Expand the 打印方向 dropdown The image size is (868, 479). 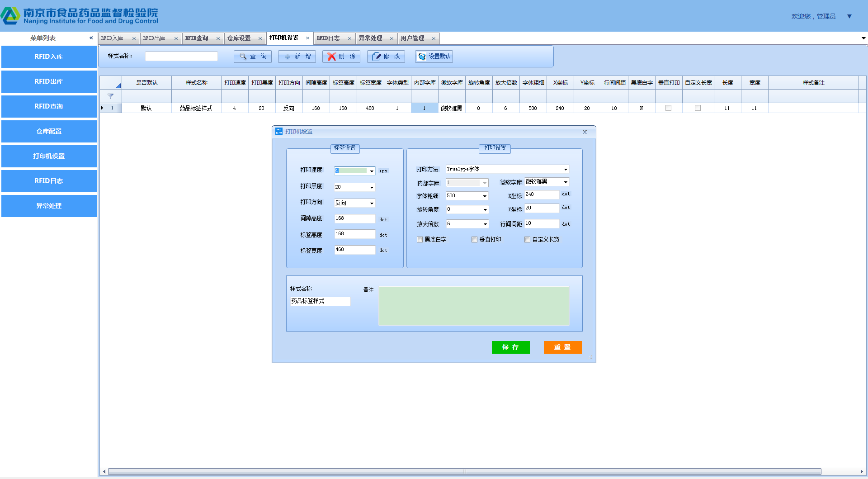(x=372, y=204)
